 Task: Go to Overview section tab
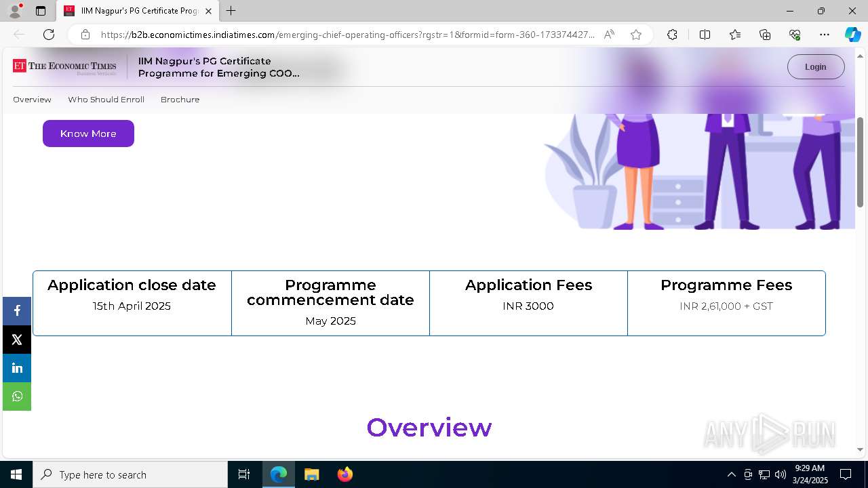pos(32,100)
